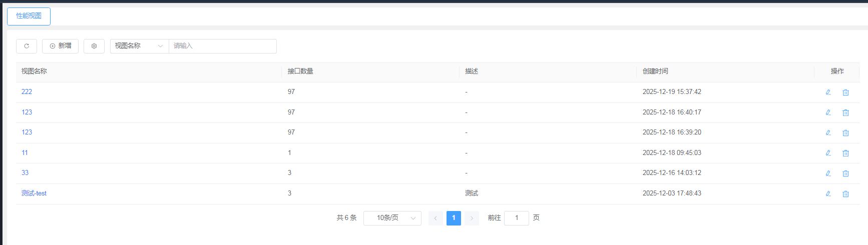
Task: Focus the 请输入 search input
Action: tap(223, 46)
